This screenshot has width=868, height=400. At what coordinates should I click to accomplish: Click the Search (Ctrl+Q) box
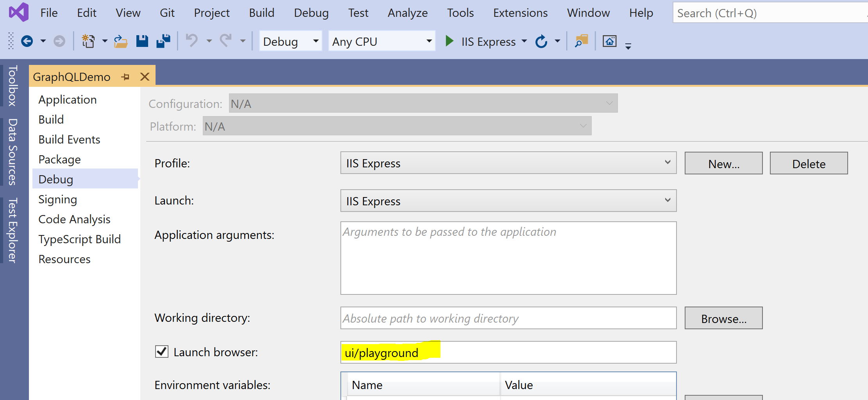tap(770, 13)
